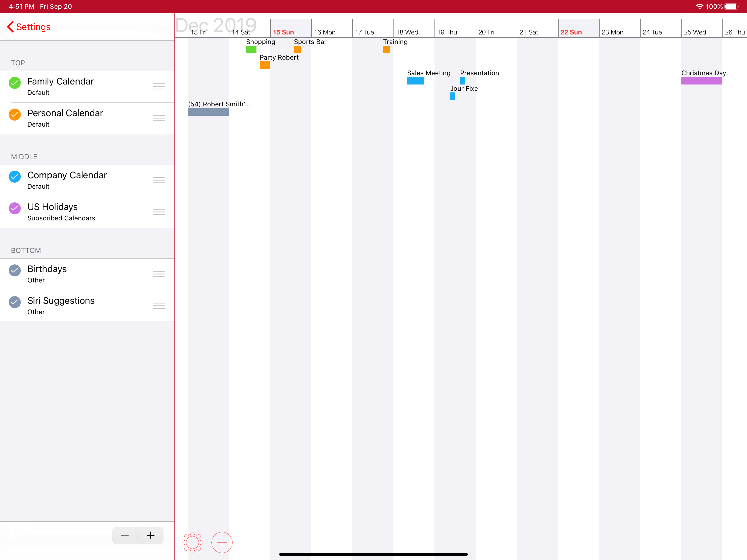Click the minus button to remove a group

125,535
